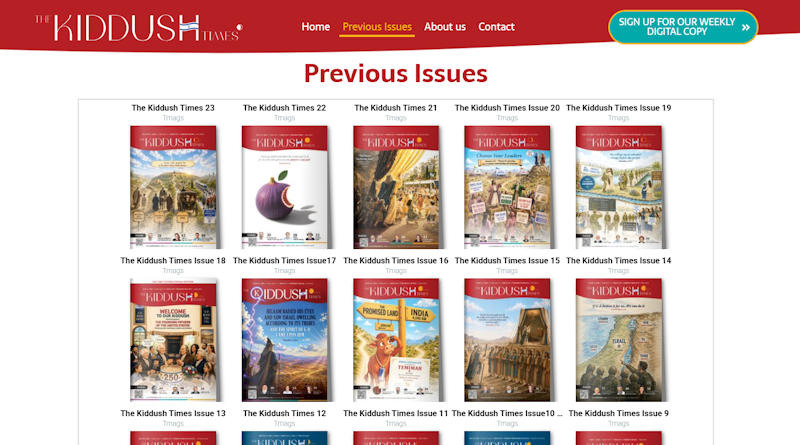Open cover of Kiddush Times Issue 18
800x445 pixels.
click(173, 340)
